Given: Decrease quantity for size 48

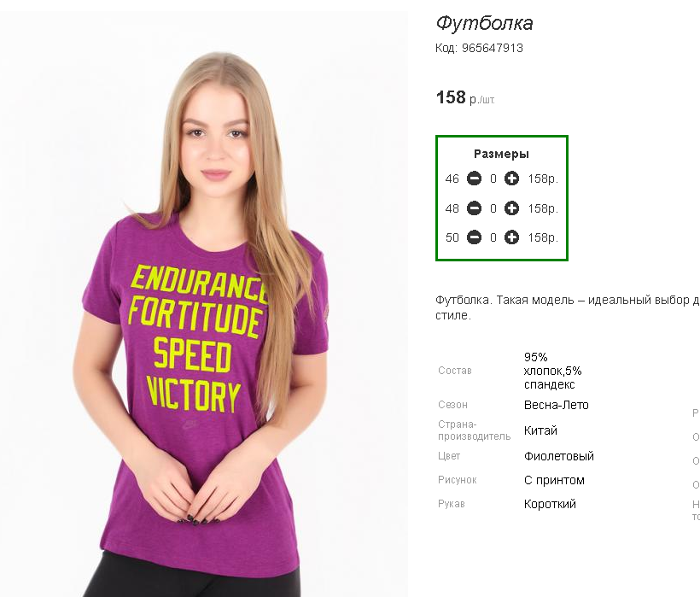Looking at the screenshot, I should (474, 208).
